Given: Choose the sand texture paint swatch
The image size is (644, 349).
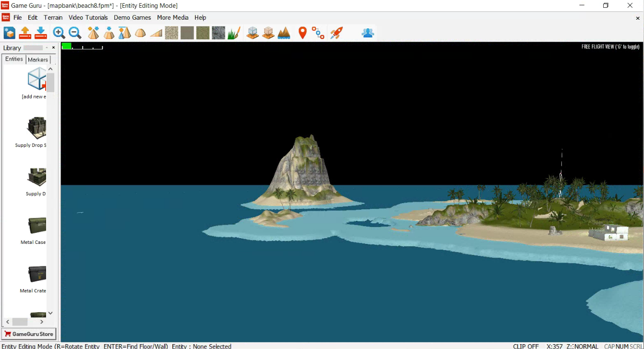Looking at the screenshot, I should click(171, 33).
